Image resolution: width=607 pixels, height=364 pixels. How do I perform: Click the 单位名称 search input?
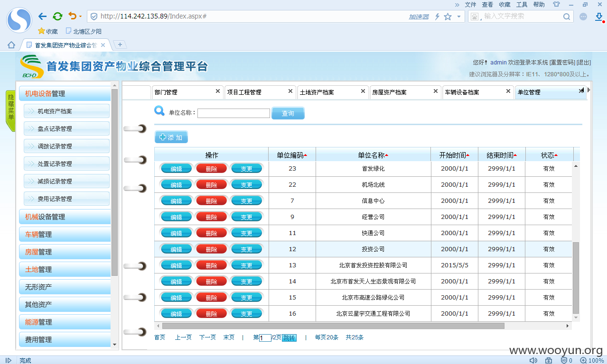233,113
